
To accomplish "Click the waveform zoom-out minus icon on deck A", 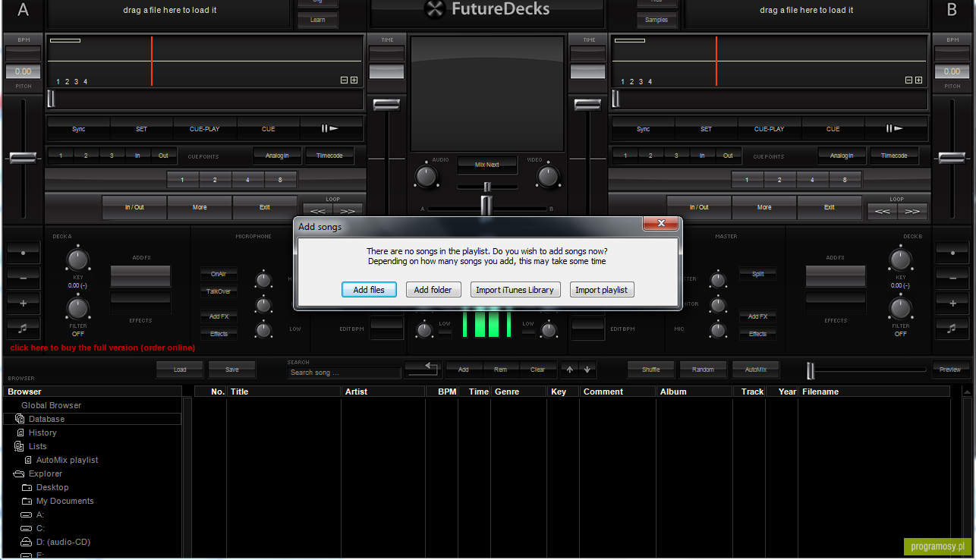I will click(x=344, y=80).
